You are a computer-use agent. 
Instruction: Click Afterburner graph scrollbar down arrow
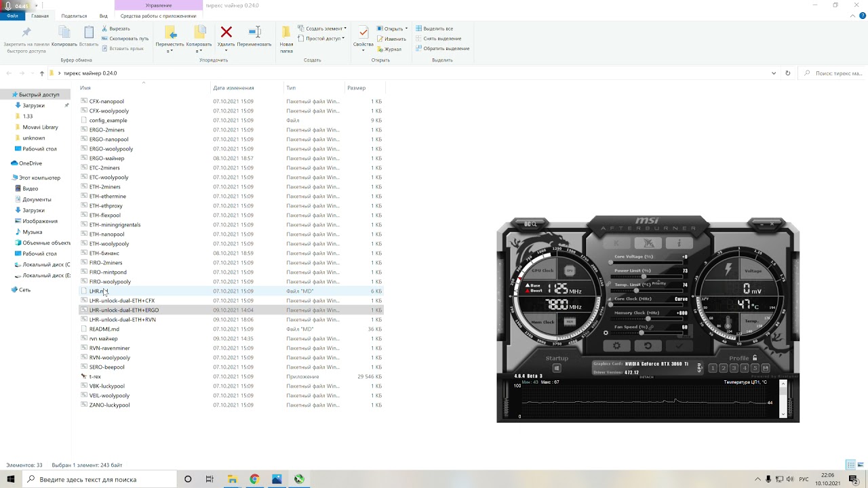click(x=783, y=414)
